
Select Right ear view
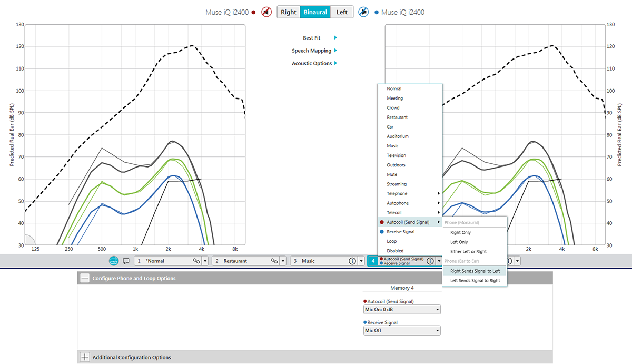(289, 12)
